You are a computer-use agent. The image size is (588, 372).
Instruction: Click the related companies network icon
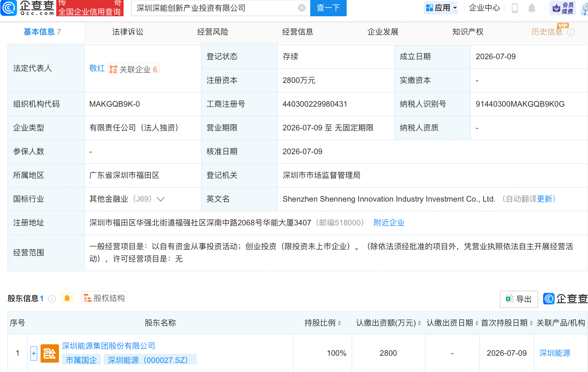click(x=114, y=69)
